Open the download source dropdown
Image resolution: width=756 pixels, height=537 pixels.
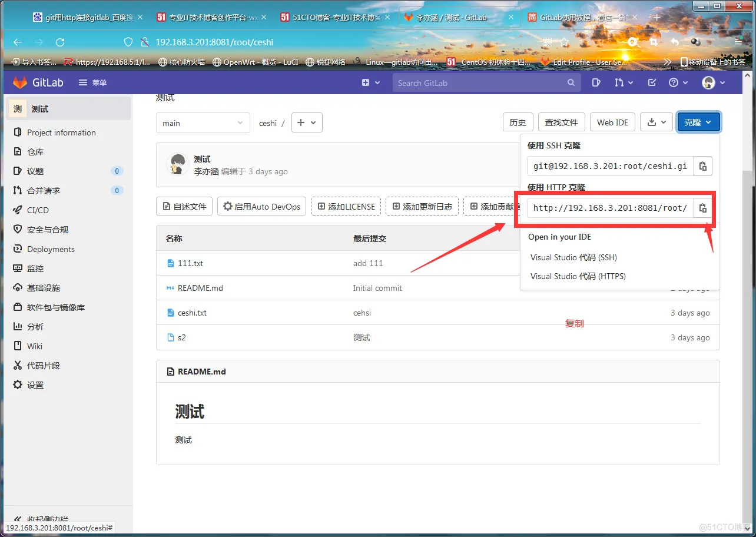point(656,122)
